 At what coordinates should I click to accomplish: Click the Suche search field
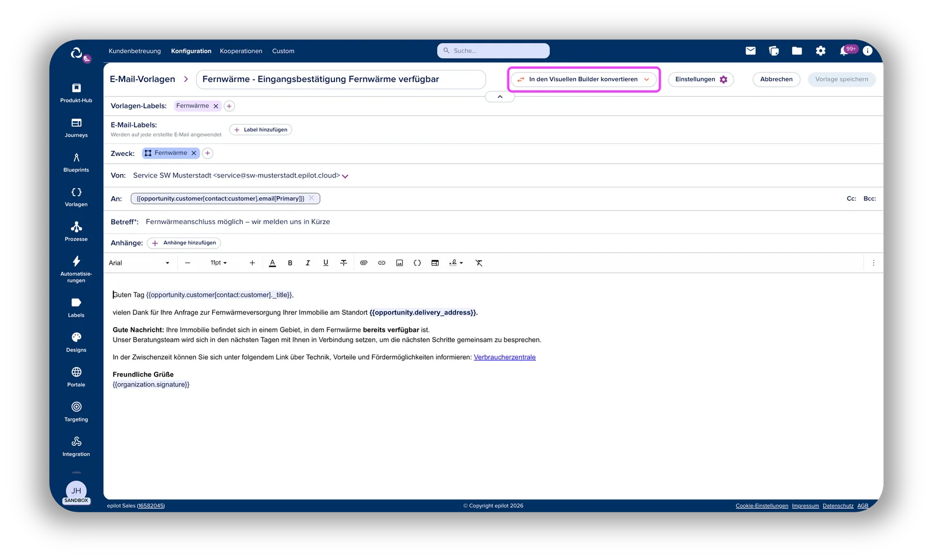(x=493, y=51)
